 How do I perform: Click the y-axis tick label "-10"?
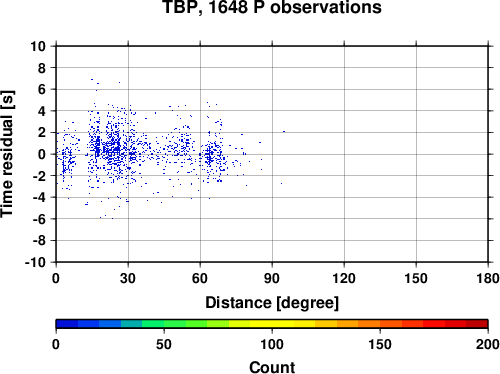[36, 263]
